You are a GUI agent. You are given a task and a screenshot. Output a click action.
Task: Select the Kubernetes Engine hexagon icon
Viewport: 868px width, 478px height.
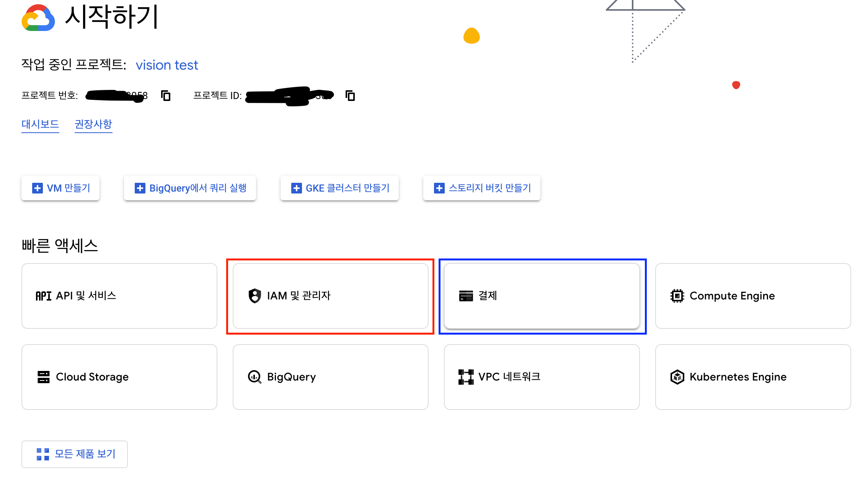pos(677,377)
